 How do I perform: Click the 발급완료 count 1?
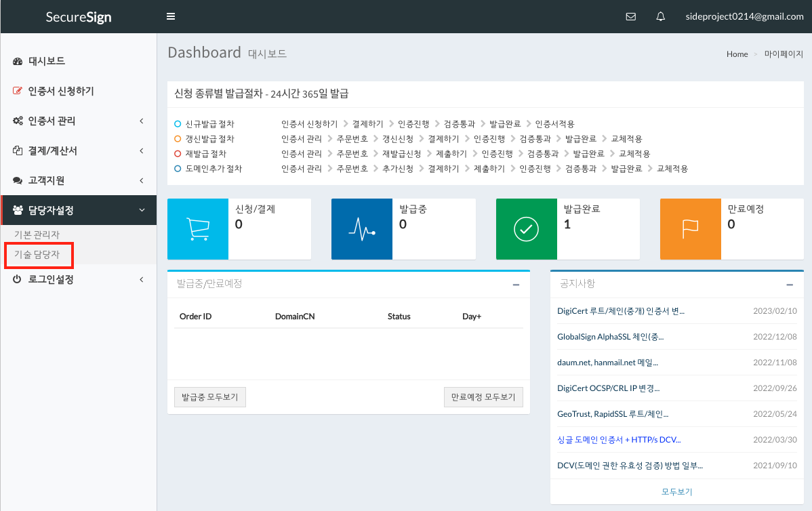click(567, 224)
